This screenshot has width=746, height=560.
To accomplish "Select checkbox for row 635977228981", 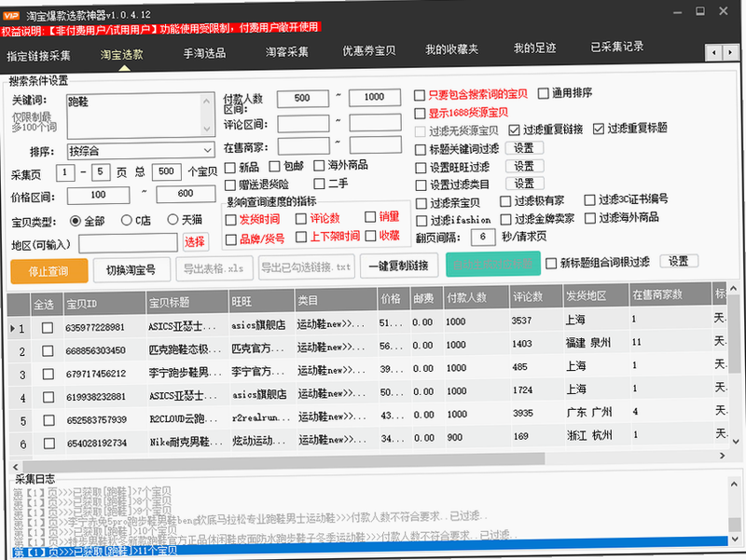I will [x=48, y=328].
